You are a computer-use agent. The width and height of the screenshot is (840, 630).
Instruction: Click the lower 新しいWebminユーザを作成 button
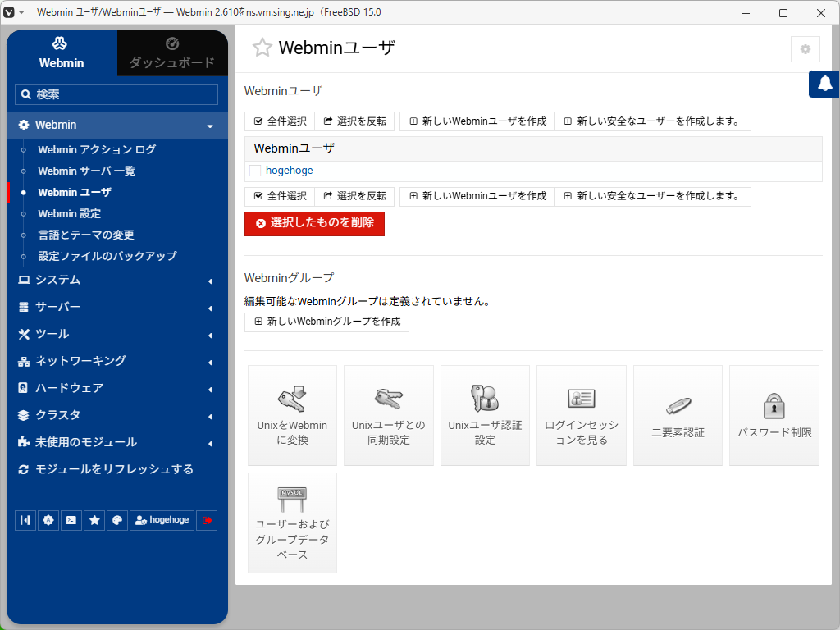(477, 196)
